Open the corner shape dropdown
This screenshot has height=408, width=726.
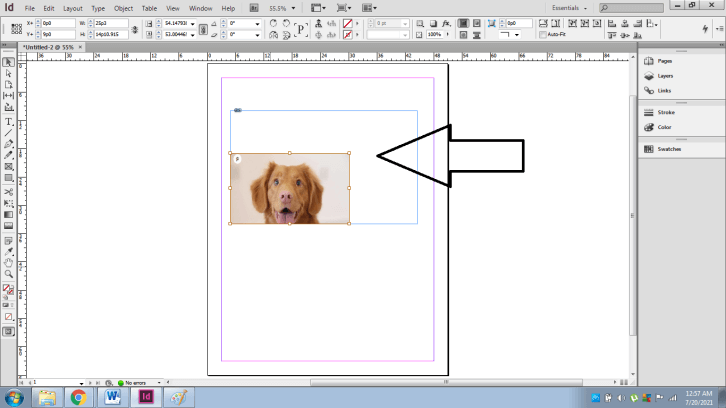click(x=517, y=35)
